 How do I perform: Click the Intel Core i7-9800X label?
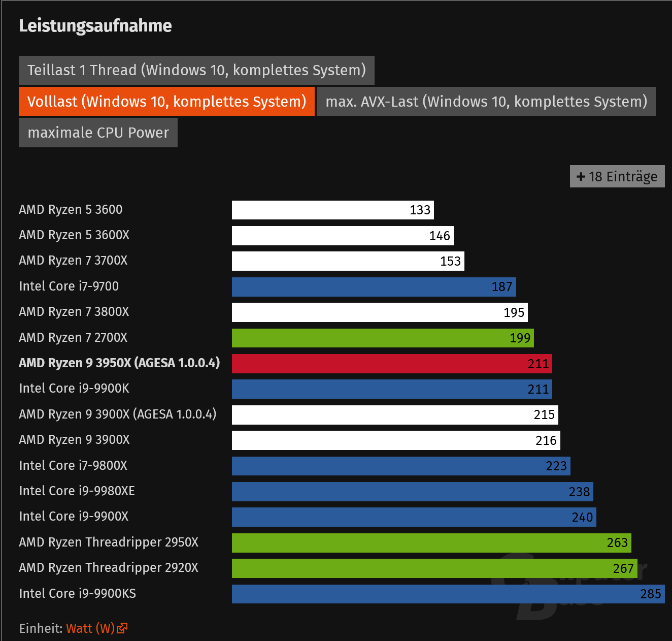pyautogui.click(x=73, y=466)
